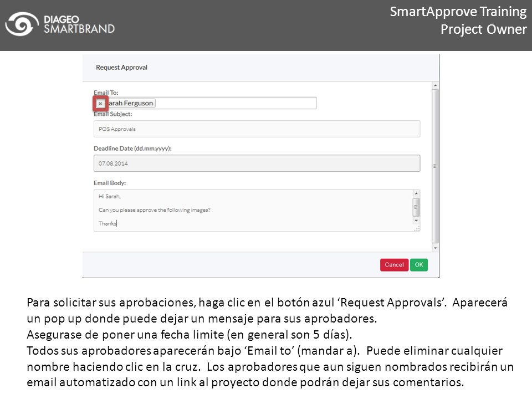Click the Request Approval dialog title
Viewport: 532px width, 399px height.
coord(121,67)
